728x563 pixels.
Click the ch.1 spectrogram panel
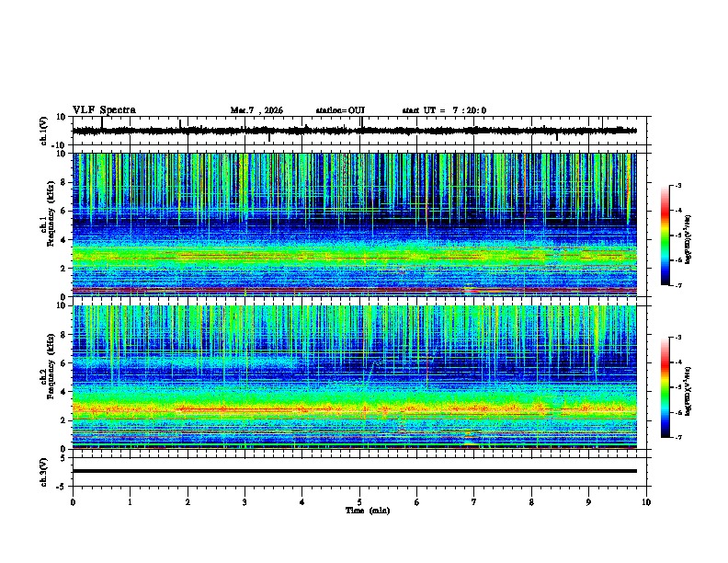coord(355,224)
